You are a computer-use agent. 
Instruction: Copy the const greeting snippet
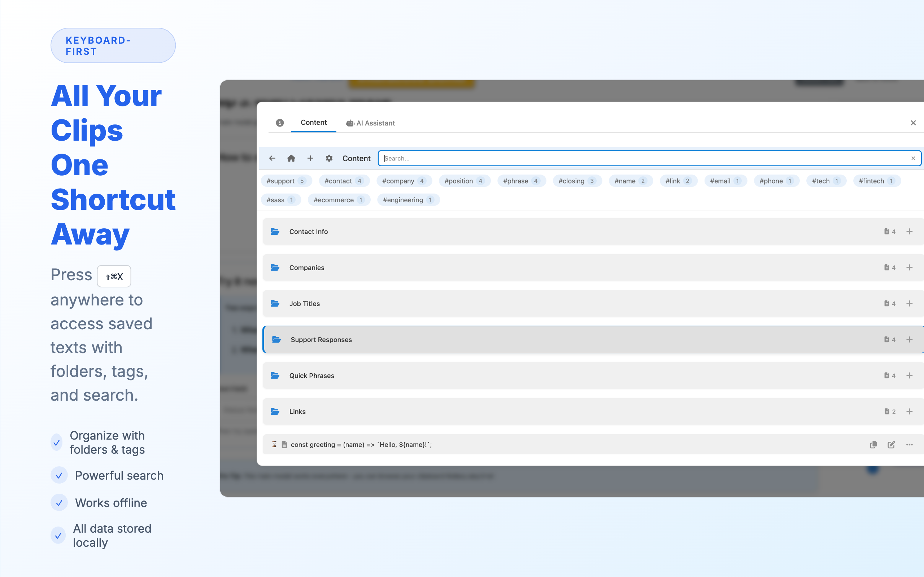pyautogui.click(x=873, y=445)
